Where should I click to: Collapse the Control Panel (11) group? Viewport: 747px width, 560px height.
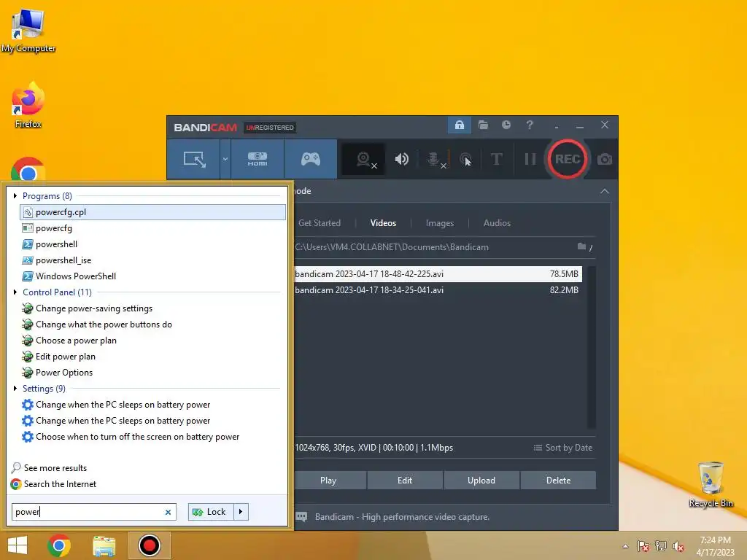[x=15, y=292]
